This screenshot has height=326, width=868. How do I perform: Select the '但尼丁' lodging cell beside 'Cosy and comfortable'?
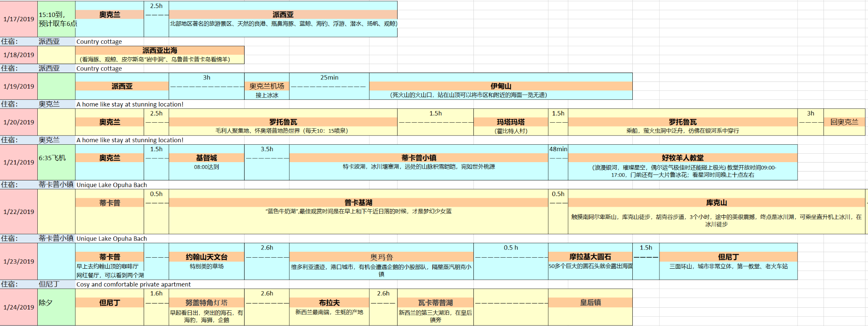tap(56, 284)
